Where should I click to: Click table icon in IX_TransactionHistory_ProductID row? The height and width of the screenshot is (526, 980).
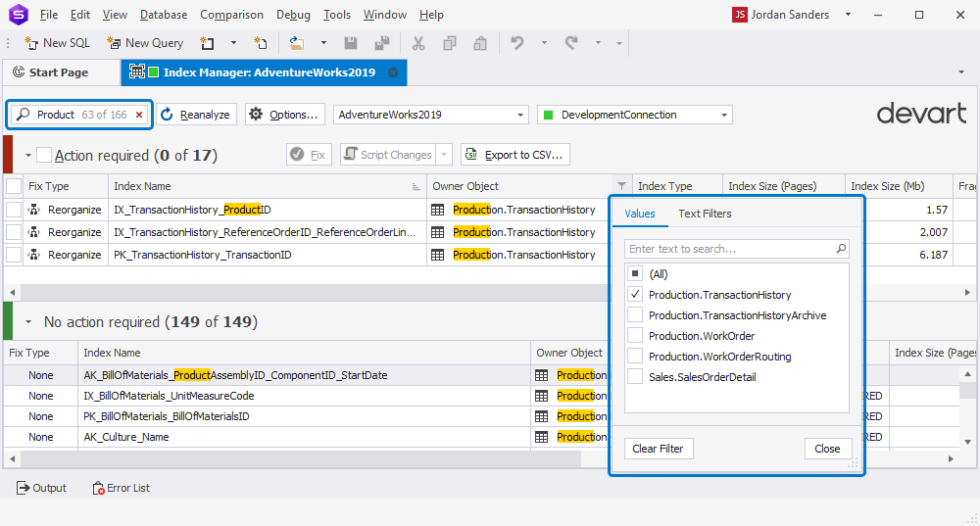click(x=437, y=210)
